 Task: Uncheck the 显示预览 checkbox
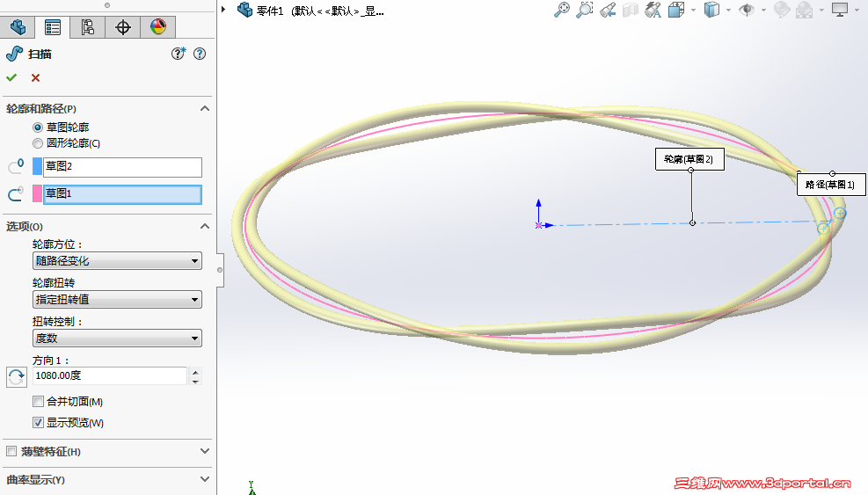click(38, 423)
